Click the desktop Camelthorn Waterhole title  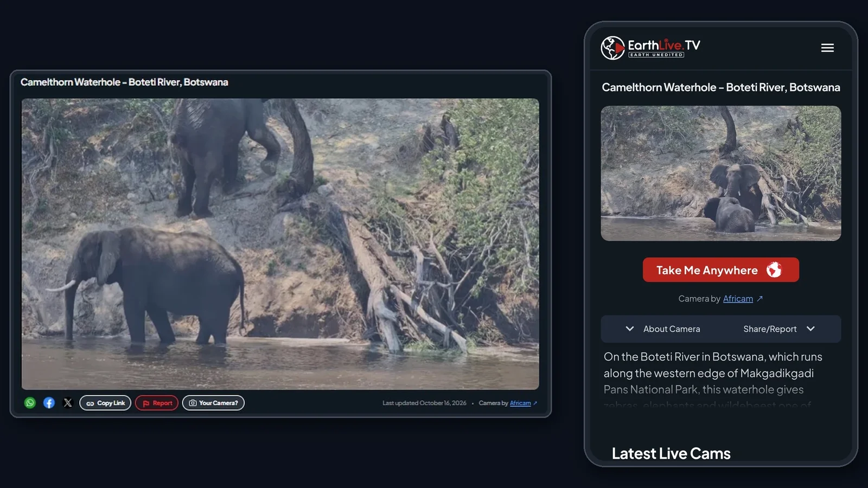[x=124, y=82]
